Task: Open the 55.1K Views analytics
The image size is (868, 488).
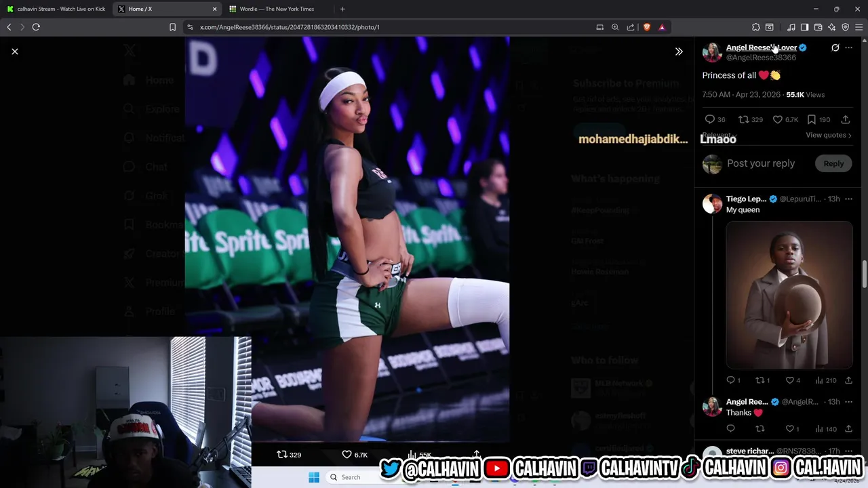Action: click(x=805, y=95)
